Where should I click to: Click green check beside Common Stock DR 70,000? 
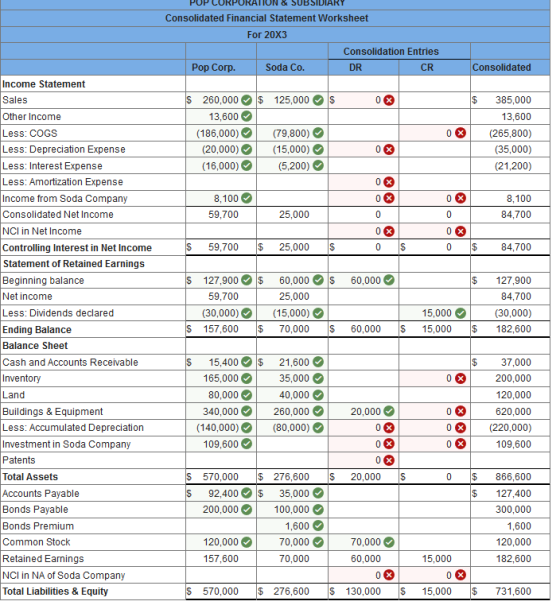click(x=389, y=542)
